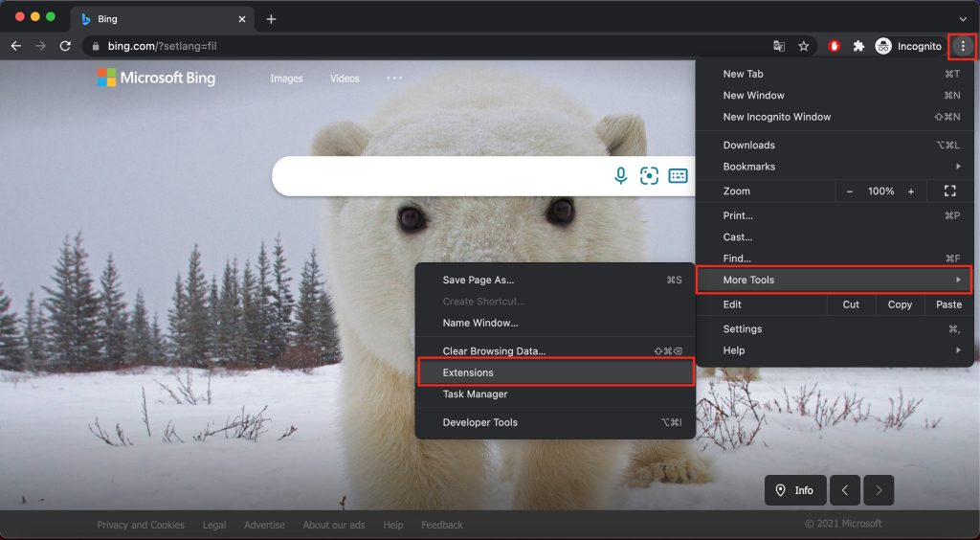Open the Privacy and Cookies footer link
980x540 pixels.
(141, 525)
